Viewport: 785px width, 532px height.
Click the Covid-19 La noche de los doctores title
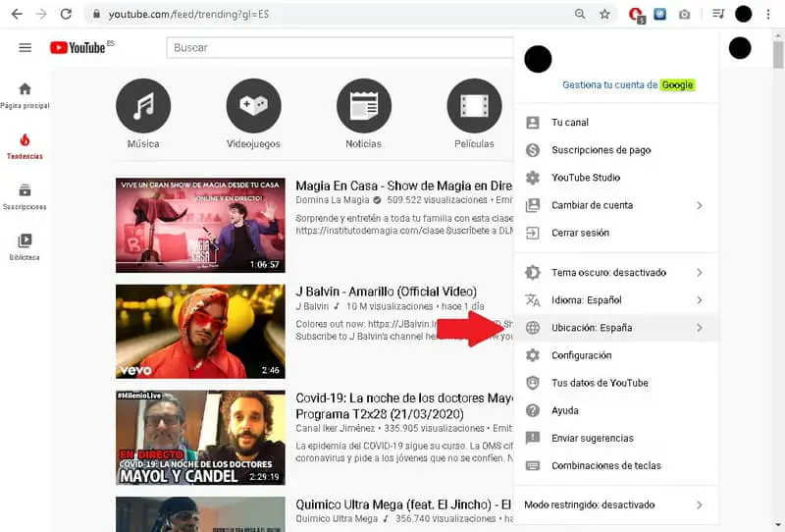point(404,405)
